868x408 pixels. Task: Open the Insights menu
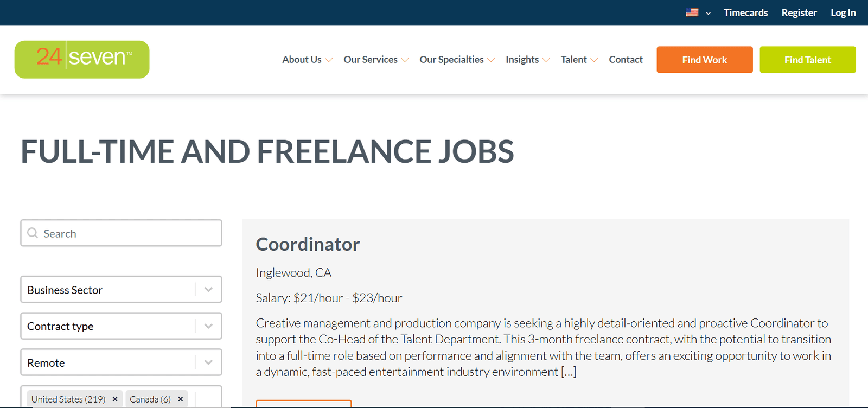(527, 60)
